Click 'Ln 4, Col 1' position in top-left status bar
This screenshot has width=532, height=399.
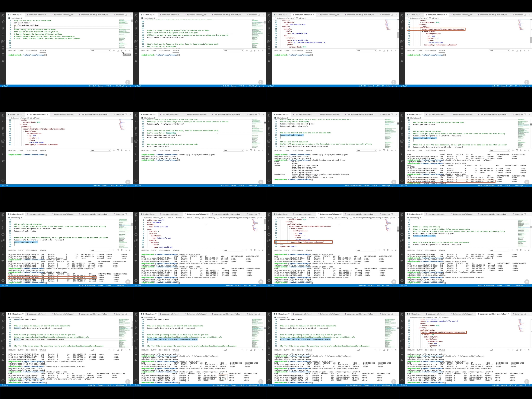tap(93, 86)
